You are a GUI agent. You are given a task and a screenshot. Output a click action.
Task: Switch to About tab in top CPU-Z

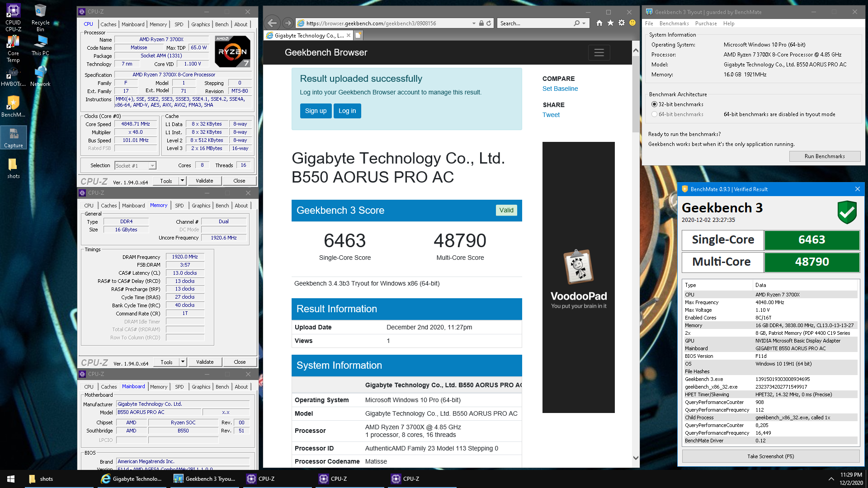241,24
